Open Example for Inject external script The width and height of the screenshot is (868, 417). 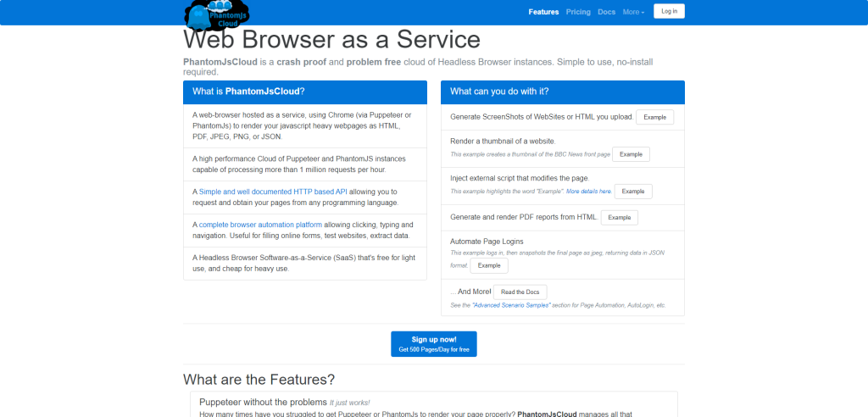(633, 192)
